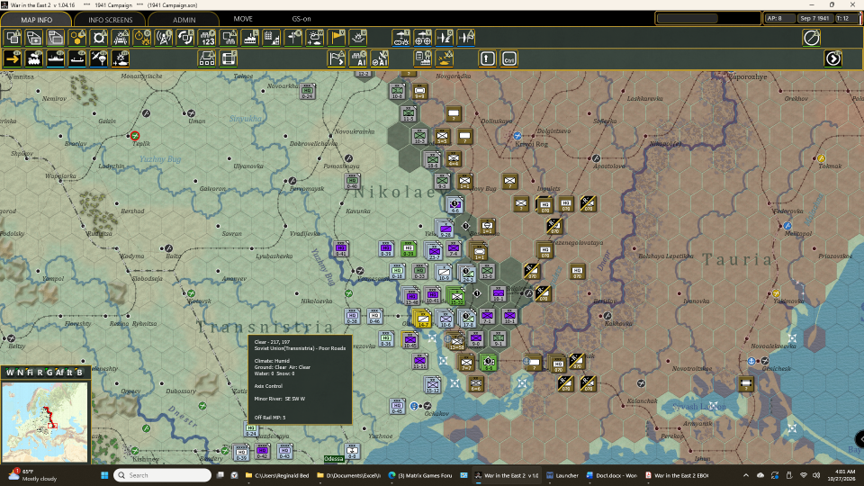864x486 pixels.
Task: Click the orange tank airstrike icon
Action: click(x=445, y=58)
